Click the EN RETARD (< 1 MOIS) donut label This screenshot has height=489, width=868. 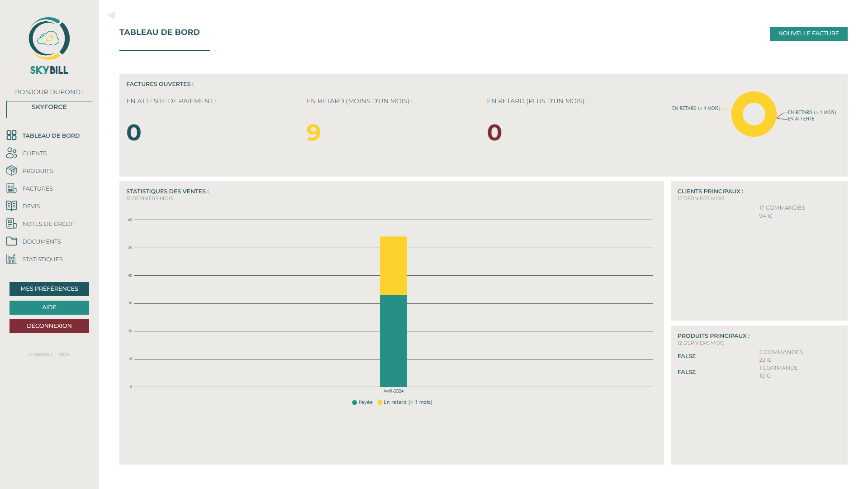(x=696, y=108)
